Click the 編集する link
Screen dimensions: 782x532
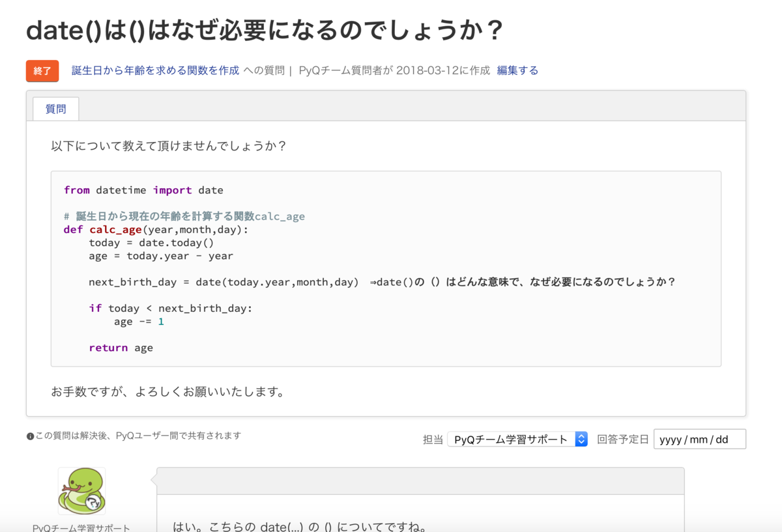coord(517,71)
